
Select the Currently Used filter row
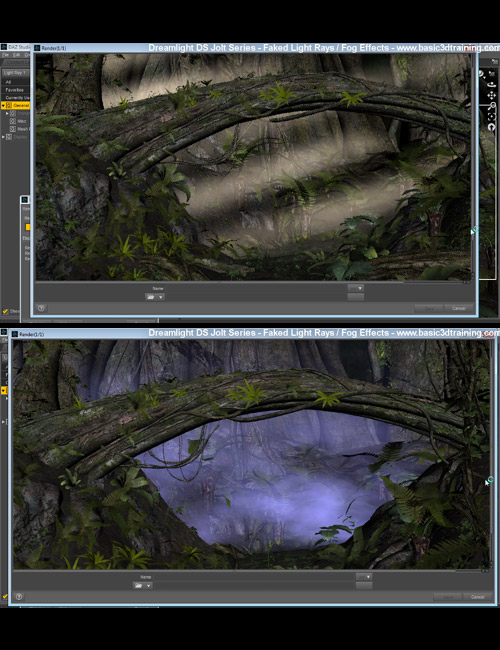click(15, 98)
